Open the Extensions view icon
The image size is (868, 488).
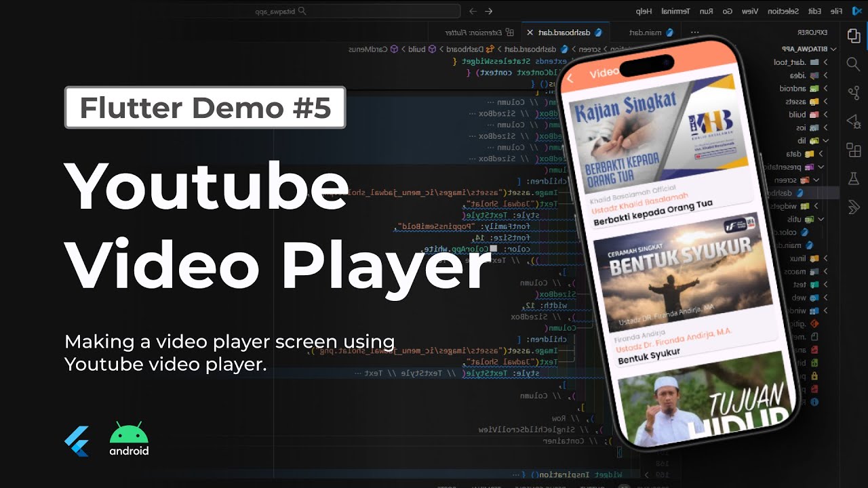pyautogui.click(x=853, y=150)
